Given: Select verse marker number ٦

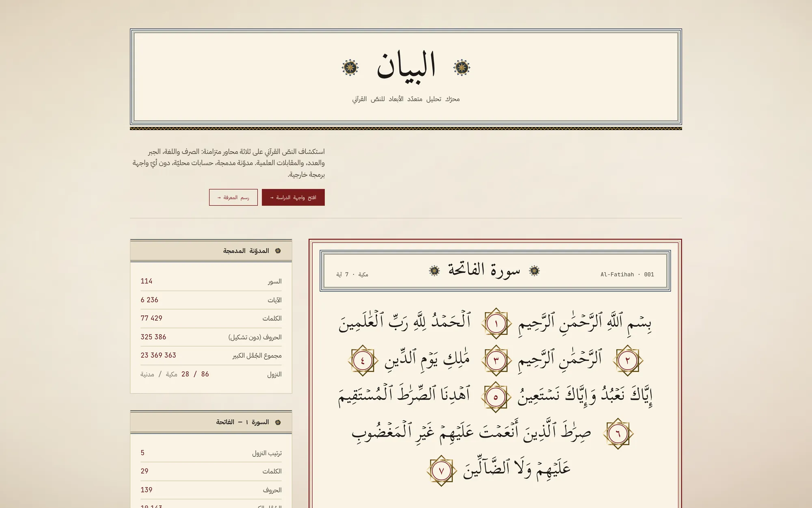Looking at the screenshot, I should click(618, 434).
